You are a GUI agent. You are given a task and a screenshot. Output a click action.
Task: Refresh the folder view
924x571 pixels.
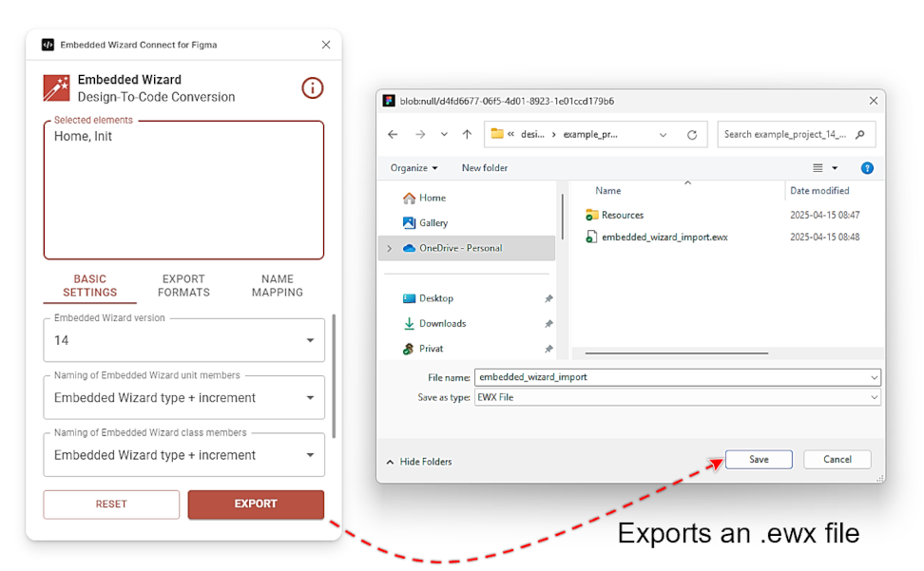(x=692, y=135)
